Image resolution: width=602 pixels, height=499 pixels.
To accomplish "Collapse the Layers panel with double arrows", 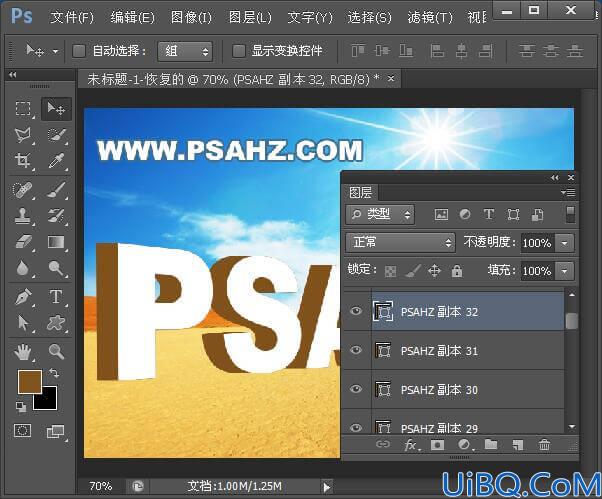I will coord(554,177).
